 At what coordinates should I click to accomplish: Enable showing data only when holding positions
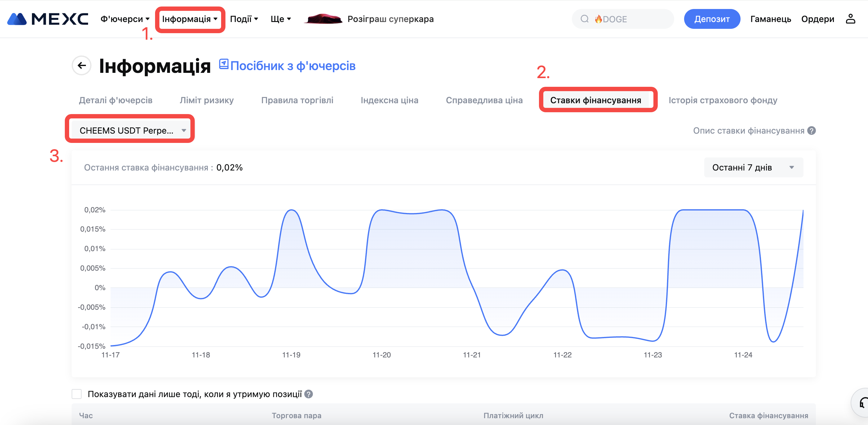coord(77,394)
